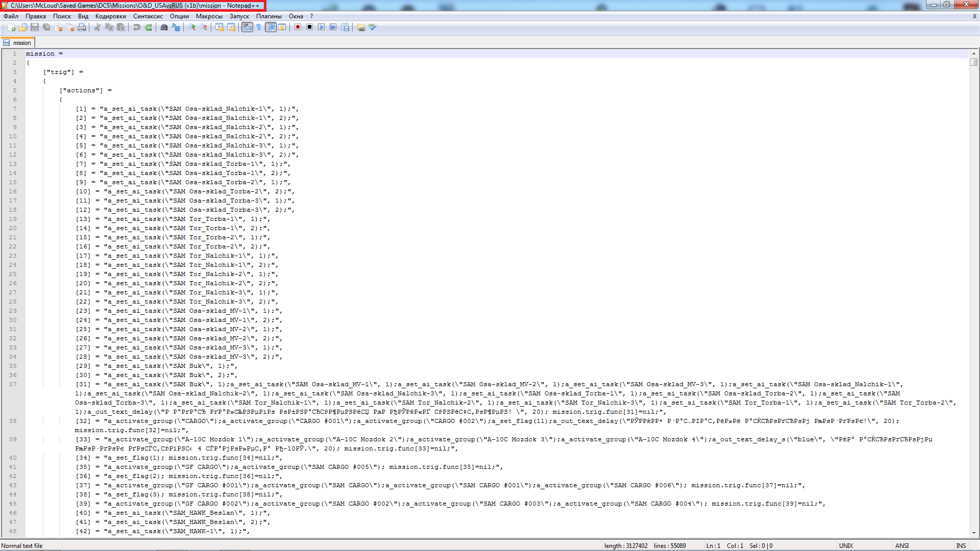Click the Save All toolbar icon
This screenshot has width=980, height=551.
pyautogui.click(x=46, y=28)
